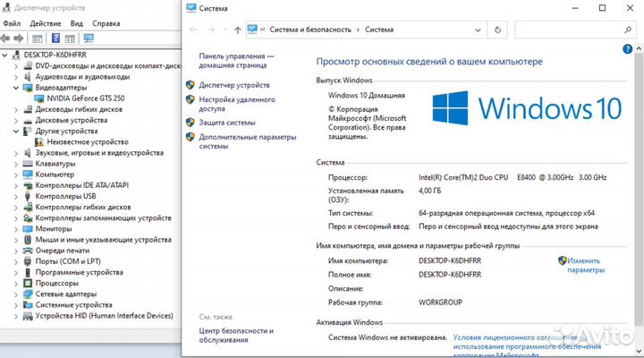Click scrollbar down arrow in System window
The image size is (644, 358).
coord(639,351)
